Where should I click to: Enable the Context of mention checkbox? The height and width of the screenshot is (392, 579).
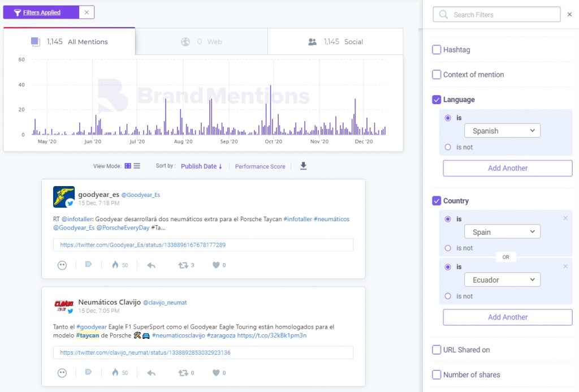pyautogui.click(x=437, y=75)
